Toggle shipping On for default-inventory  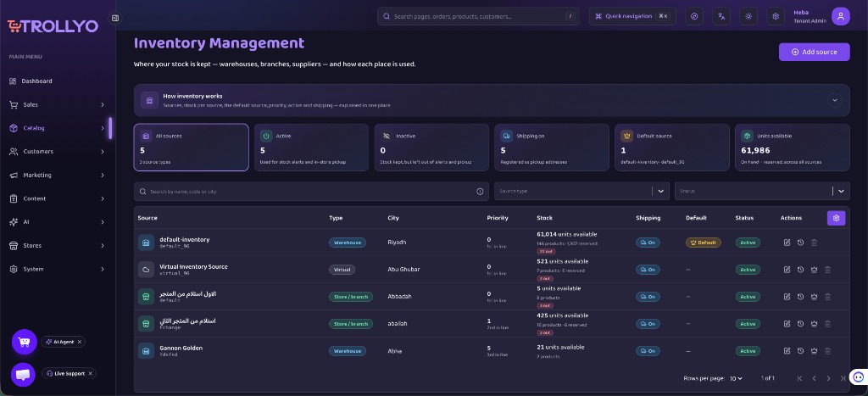click(x=648, y=243)
